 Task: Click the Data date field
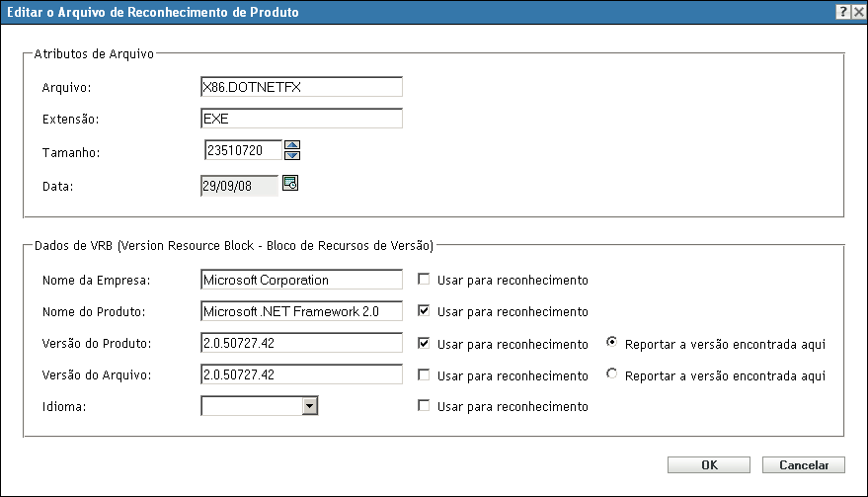tap(239, 186)
